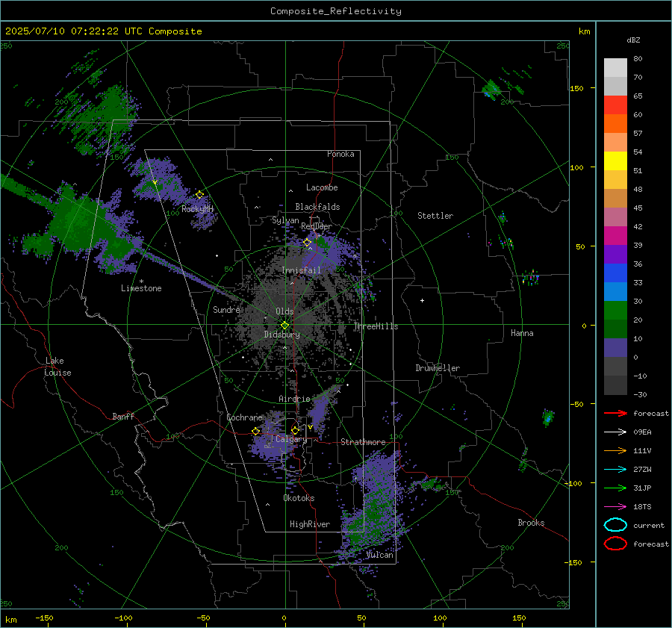The height and width of the screenshot is (628, 672).
Task: Click the Airdrie town label
Action: click(294, 399)
